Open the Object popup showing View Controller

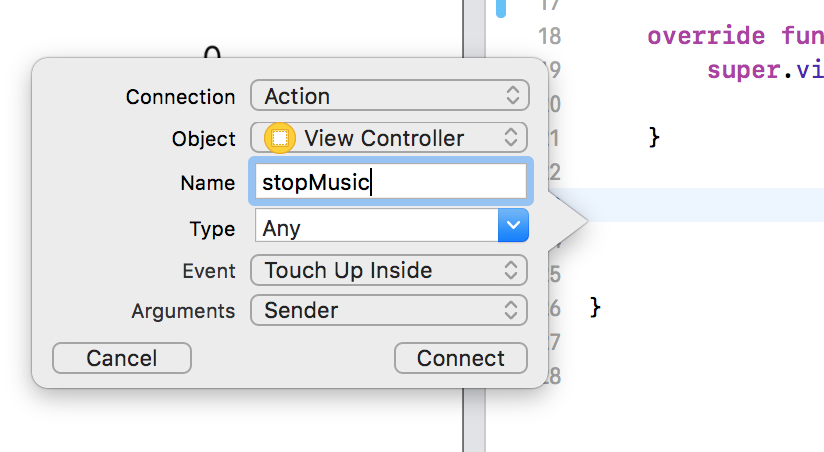389,138
